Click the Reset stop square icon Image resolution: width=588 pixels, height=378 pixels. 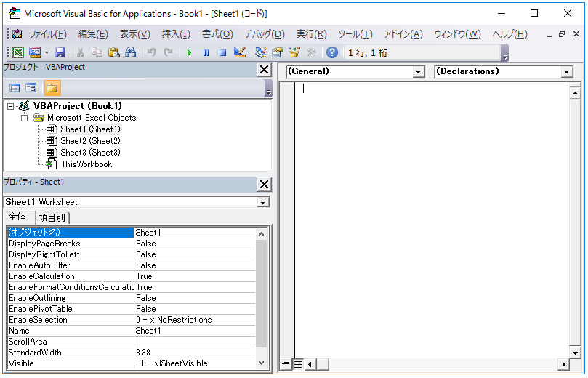[x=223, y=52]
